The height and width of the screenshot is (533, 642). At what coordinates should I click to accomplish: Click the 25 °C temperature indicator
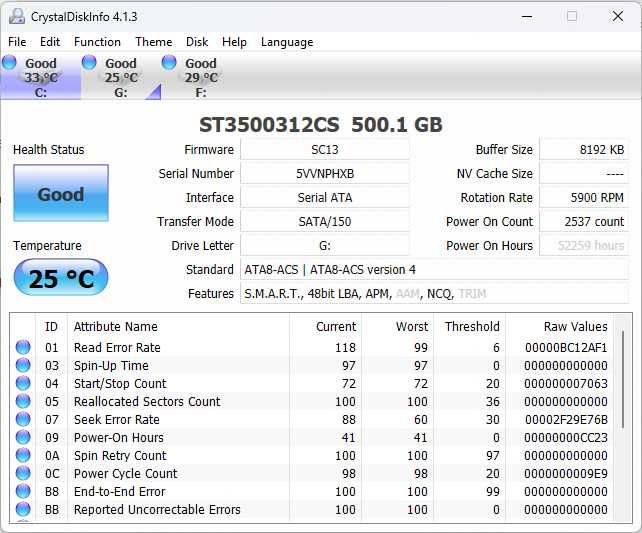tap(61, 278)
